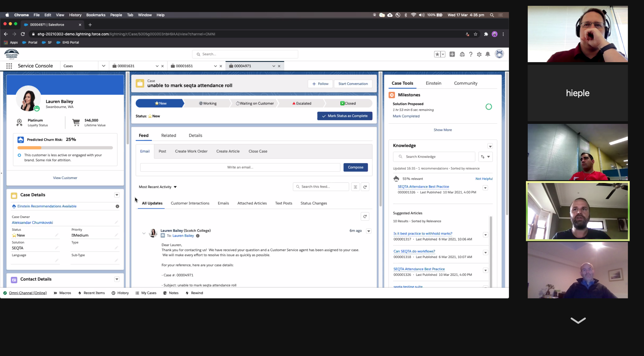Screen dimensions: 644x356
Task: Refresh the feed with the refresh icon
Action: [x=365, y=187]
